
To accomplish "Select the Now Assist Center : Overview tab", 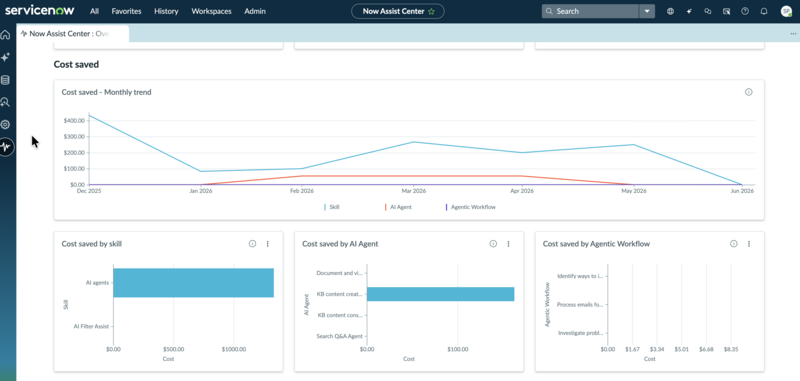I will click(x=72, y=34).
